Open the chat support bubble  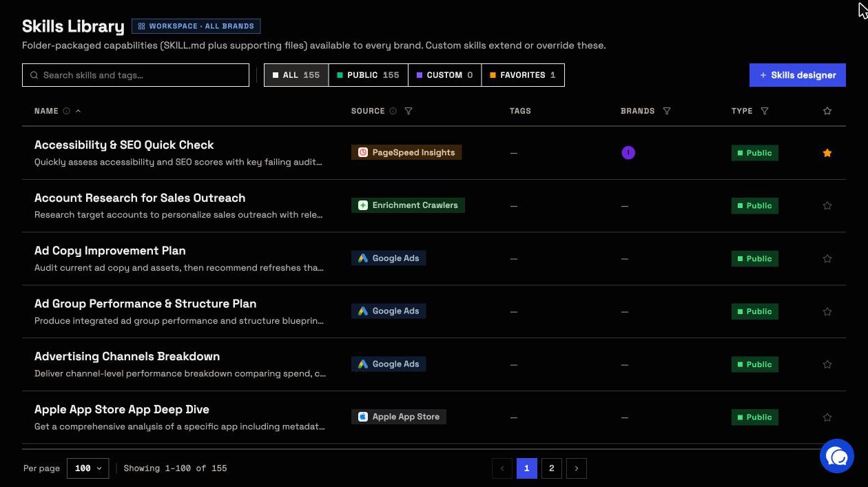(837, 456)
